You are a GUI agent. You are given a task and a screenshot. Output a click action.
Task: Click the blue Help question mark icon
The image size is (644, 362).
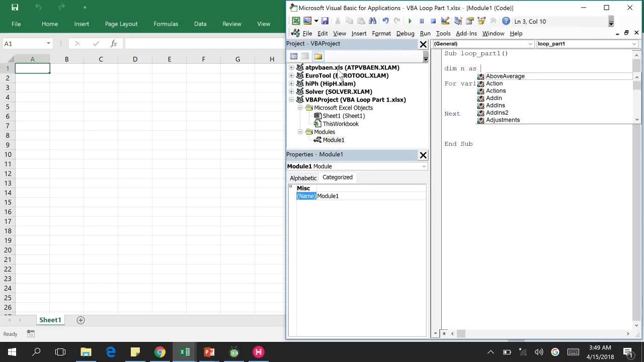[x=506, y=21]
